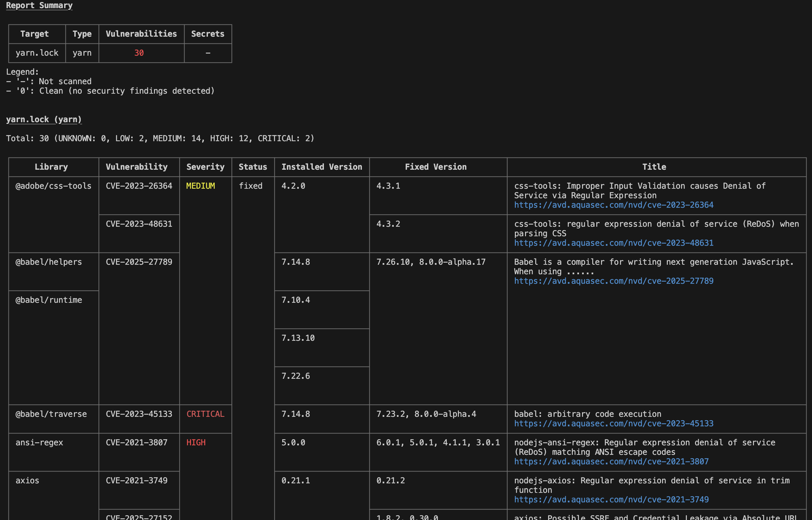Select the red 30 vulnerabilities count
This screenshot has width=812, height=520.
(x=139, y=53)
